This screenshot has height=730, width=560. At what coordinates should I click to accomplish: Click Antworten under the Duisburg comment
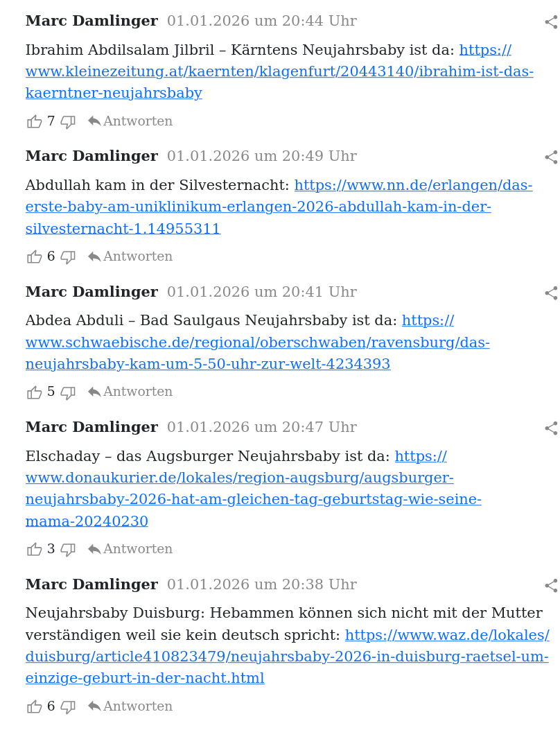coord(130,706)
